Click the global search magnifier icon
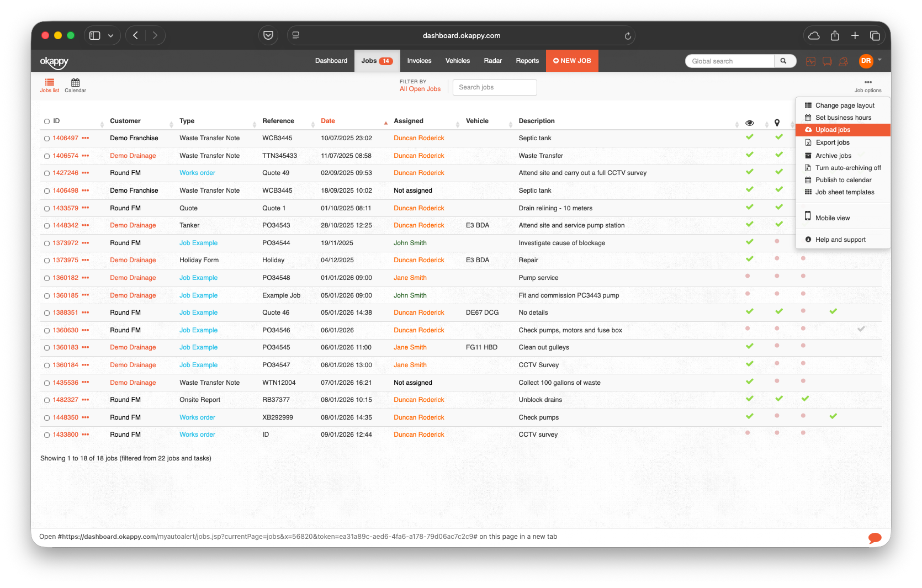Viewport: 922px width, 588px height. [785, 61]
